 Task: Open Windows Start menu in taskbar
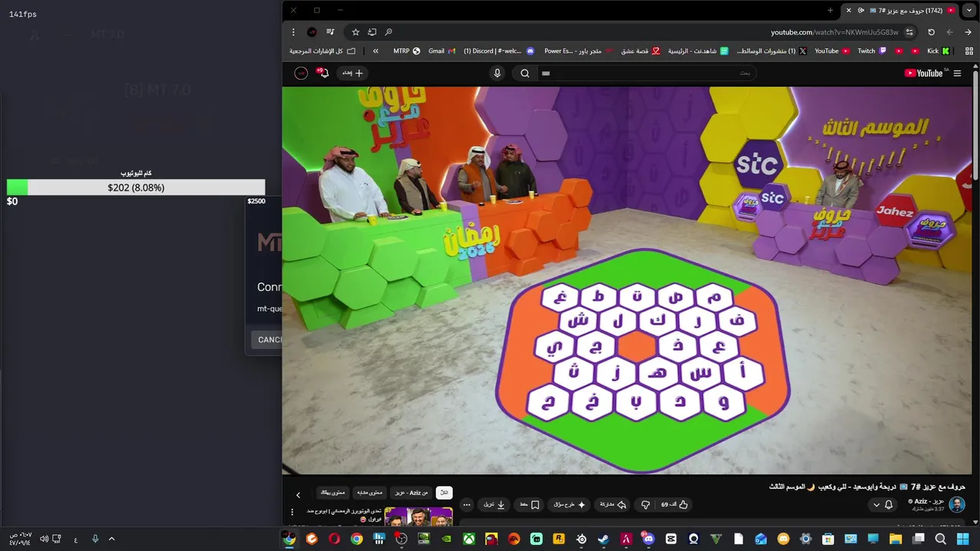point(962,539)
